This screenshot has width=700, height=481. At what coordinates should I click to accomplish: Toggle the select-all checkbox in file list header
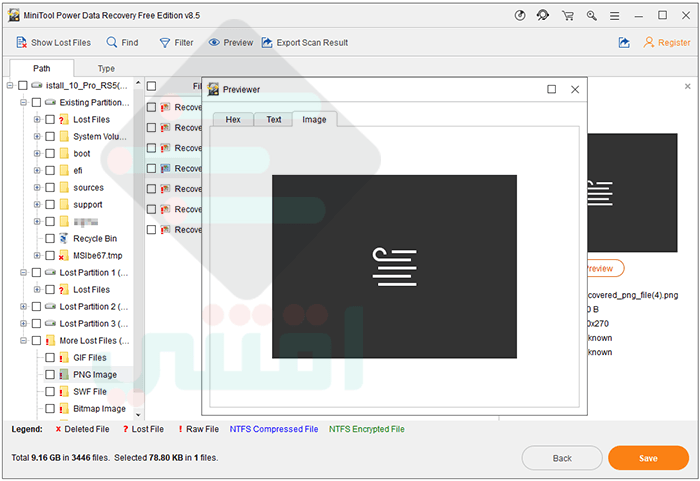coord(152,86)
